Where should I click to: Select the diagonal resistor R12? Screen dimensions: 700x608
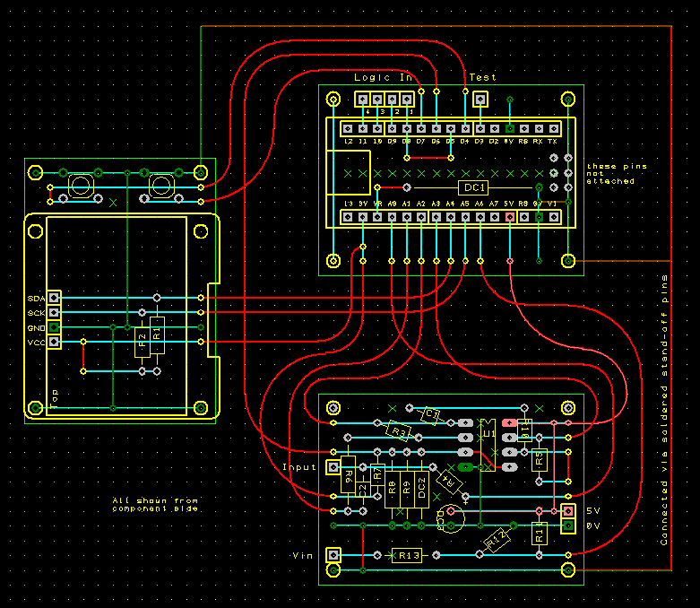click(x=497, y=540)
